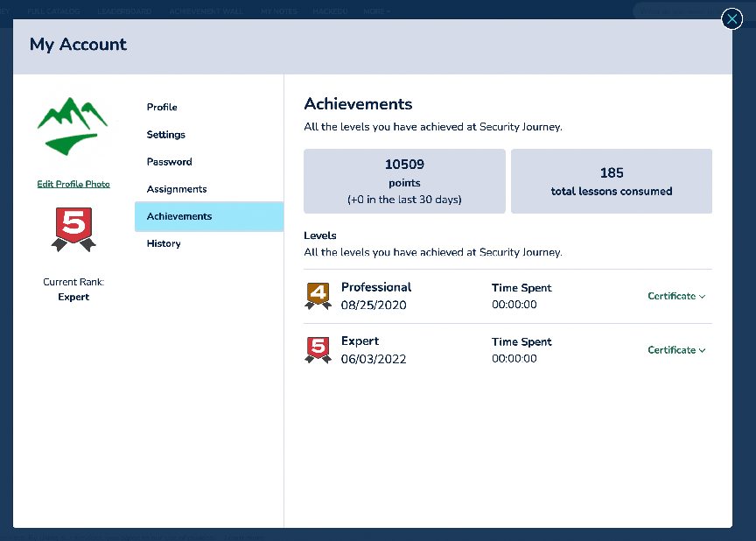This screenshot has width=756, height=541.
Task: Click the Expert level 5 badge in Levels list
Action: pyautogui.click(x=318, y=350)
